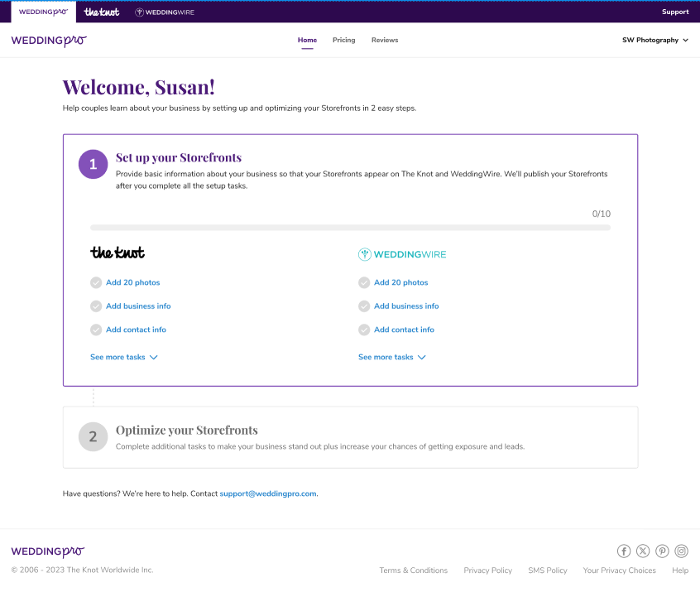Viewport: 700px width, 592px height.
Task: Toggle WeddingWire Add business info checkmark
Action: pos(364,306)
